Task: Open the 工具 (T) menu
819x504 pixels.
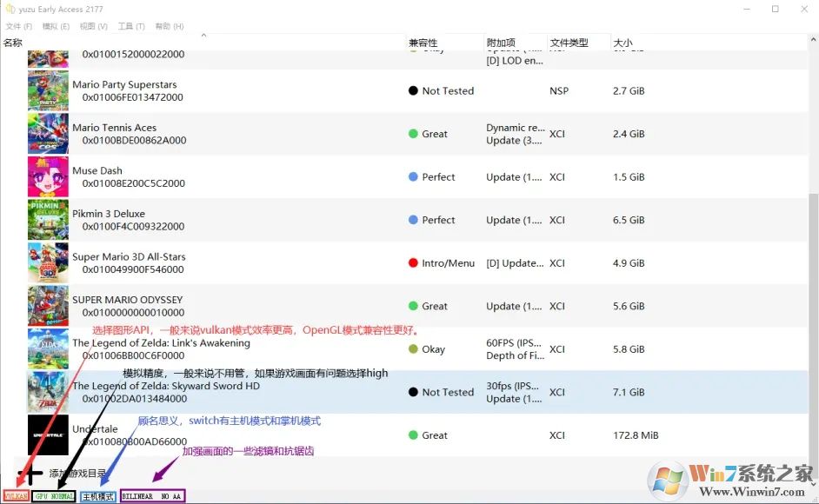Action: (131, 26)
